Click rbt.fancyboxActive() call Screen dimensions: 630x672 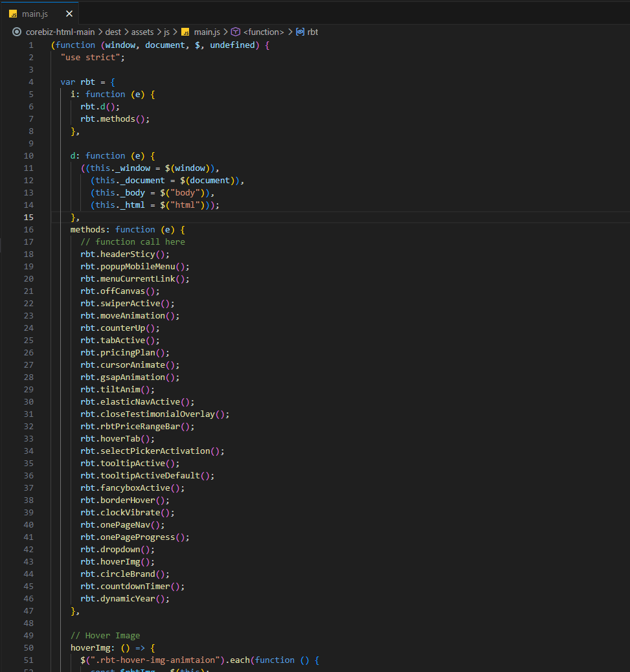coord(133,488)
